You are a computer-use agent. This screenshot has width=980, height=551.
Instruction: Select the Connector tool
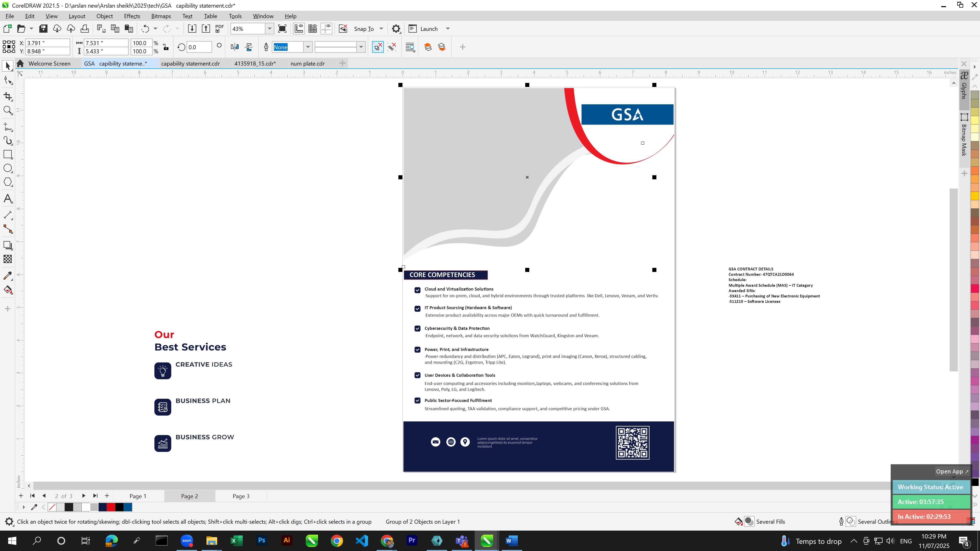8,229
